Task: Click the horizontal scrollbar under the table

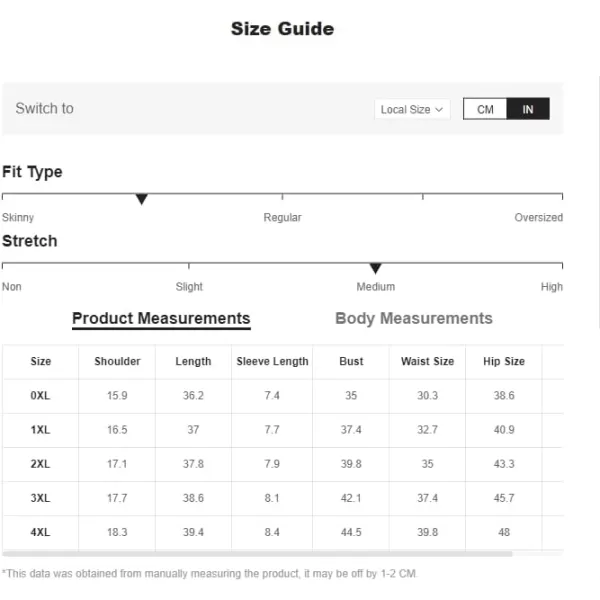Action: (x=257, y=554)
